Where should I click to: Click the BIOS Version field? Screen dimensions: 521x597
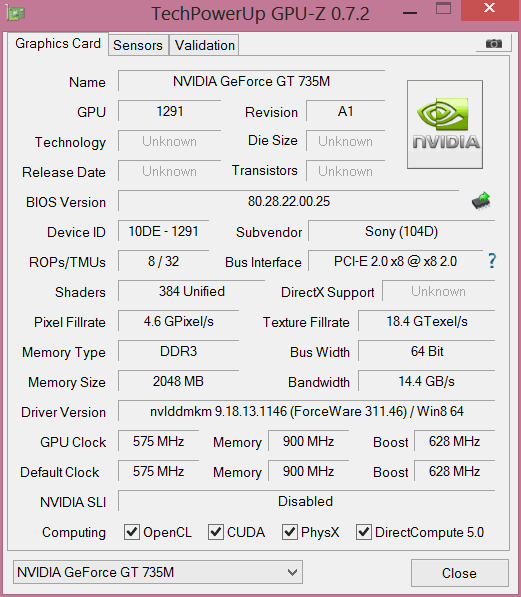tap(289, 201)
